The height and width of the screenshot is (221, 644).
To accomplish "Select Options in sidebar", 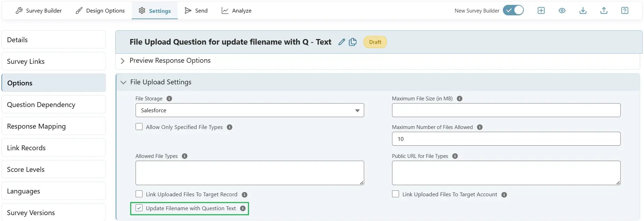I will 54,83.
